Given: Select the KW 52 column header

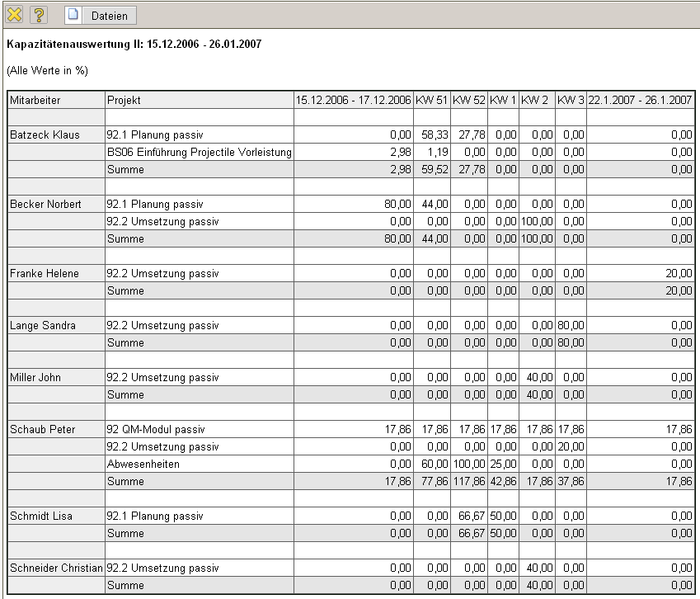Looking at the screenshot, I should (x=469, y=100).
